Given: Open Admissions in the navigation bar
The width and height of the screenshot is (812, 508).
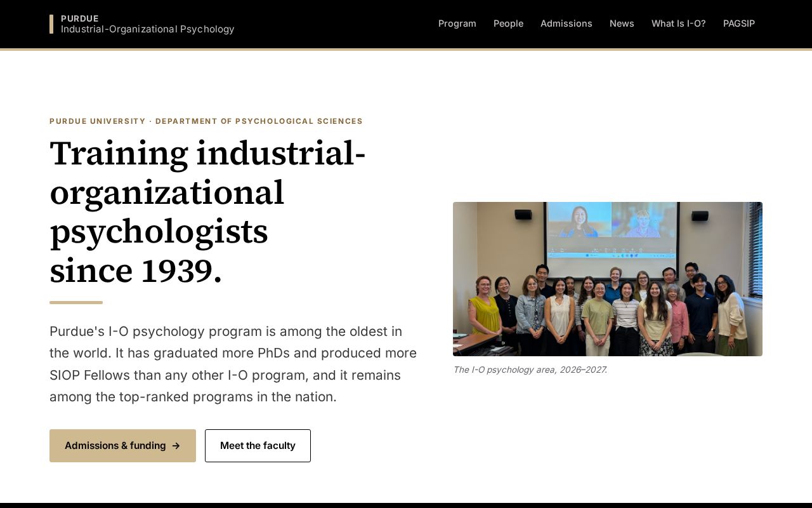Looking at the screenshot, I should 566,23.
